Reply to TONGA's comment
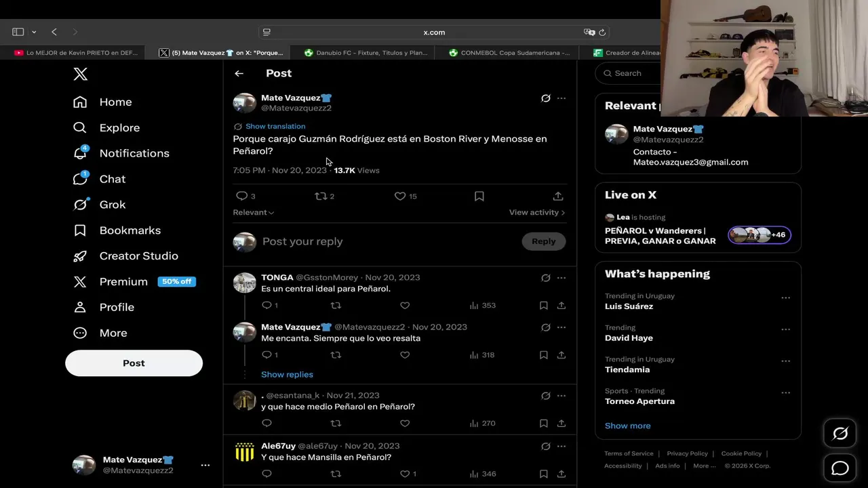 coord(267,306)
